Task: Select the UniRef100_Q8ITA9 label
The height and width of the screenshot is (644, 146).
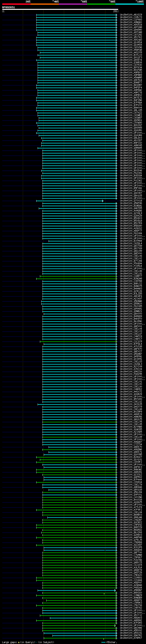Action: 131,246
